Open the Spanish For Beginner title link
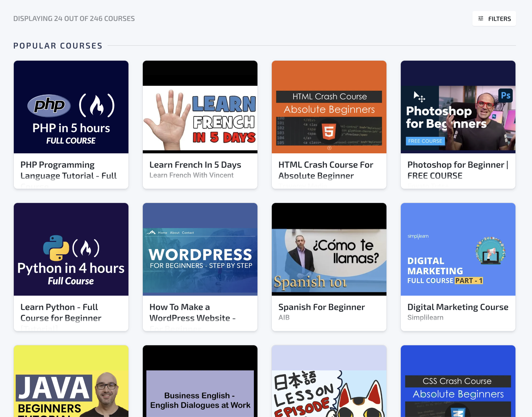 (321, 307)
